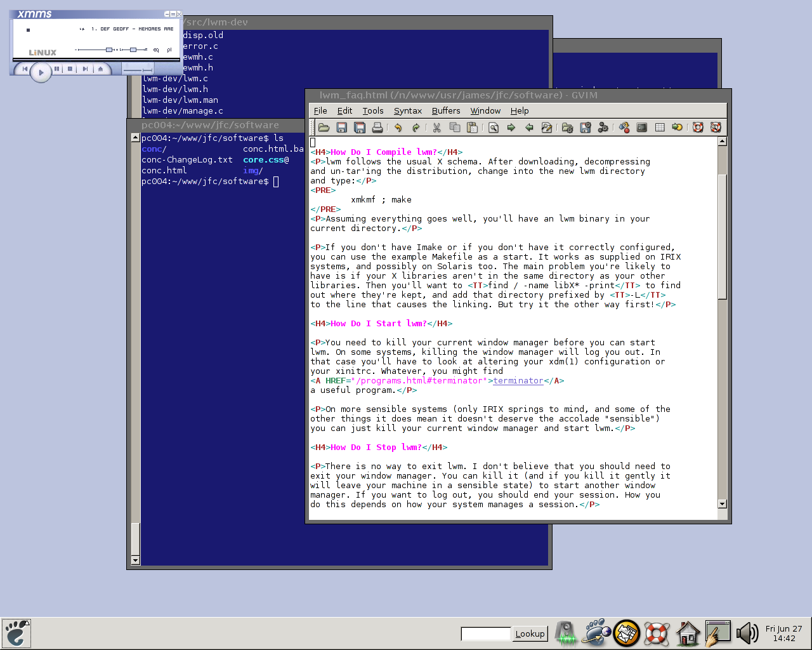
Task: Open the GNOME foot main menu
Action: [x=16, y=633]
